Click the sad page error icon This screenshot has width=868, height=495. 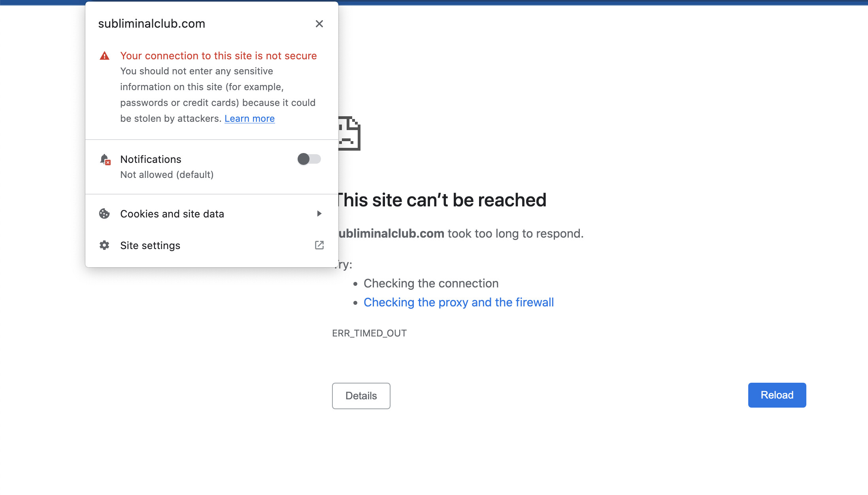[x=349, y=134]
